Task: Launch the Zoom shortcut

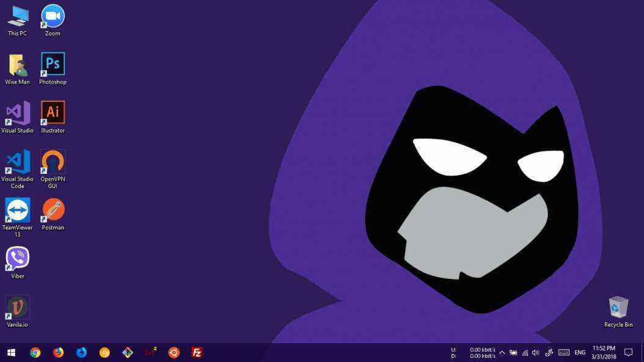Action: point(53,21)
